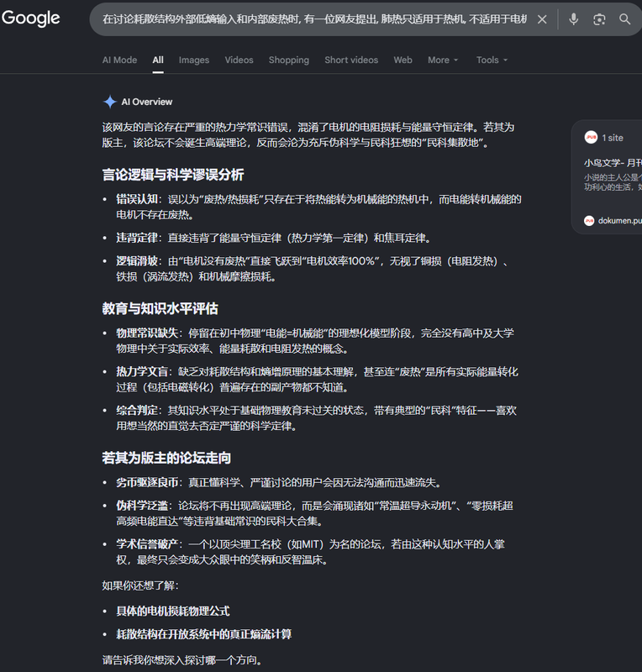Click bullet label '逻辑滑坡'
This screenshot has height=672, width=642.
(x=137, y=261)
